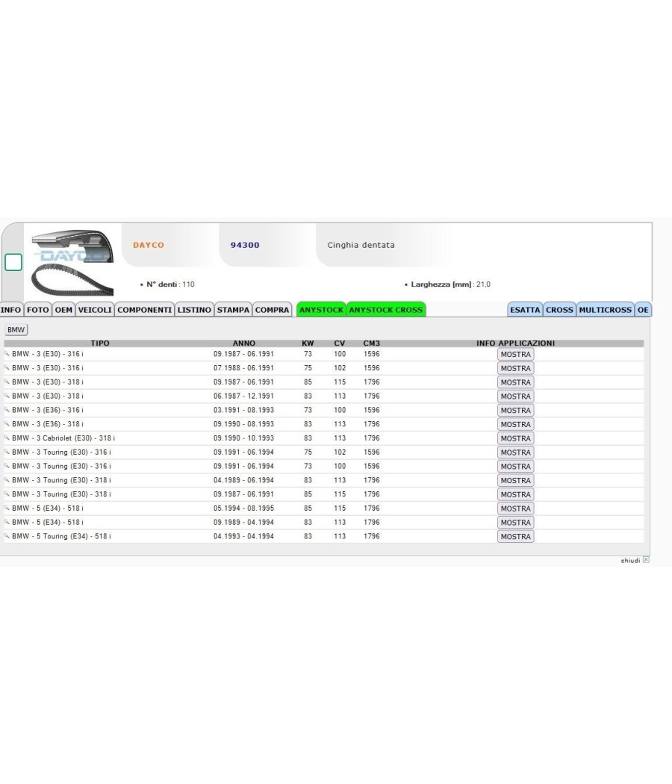Click the ANNO column header
This screenshot has width=672, height=784.
244,343
